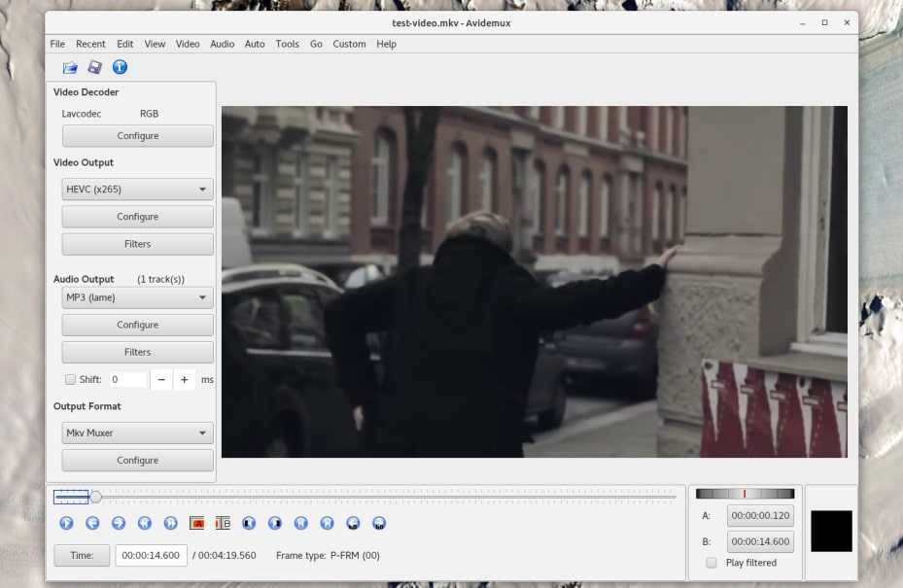Expand the MP3 (lame) audio output dropdown
903x588 pixels.
tap(137, 297)
